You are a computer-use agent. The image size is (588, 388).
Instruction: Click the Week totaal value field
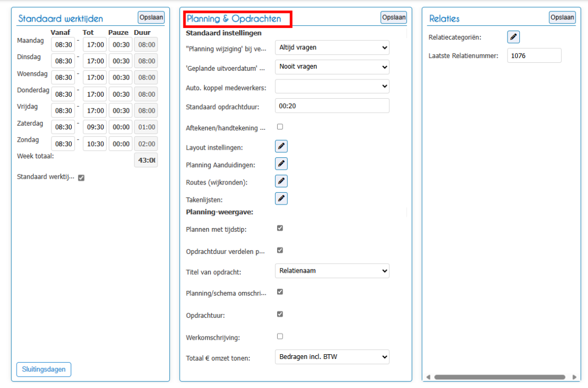(146, 160)
